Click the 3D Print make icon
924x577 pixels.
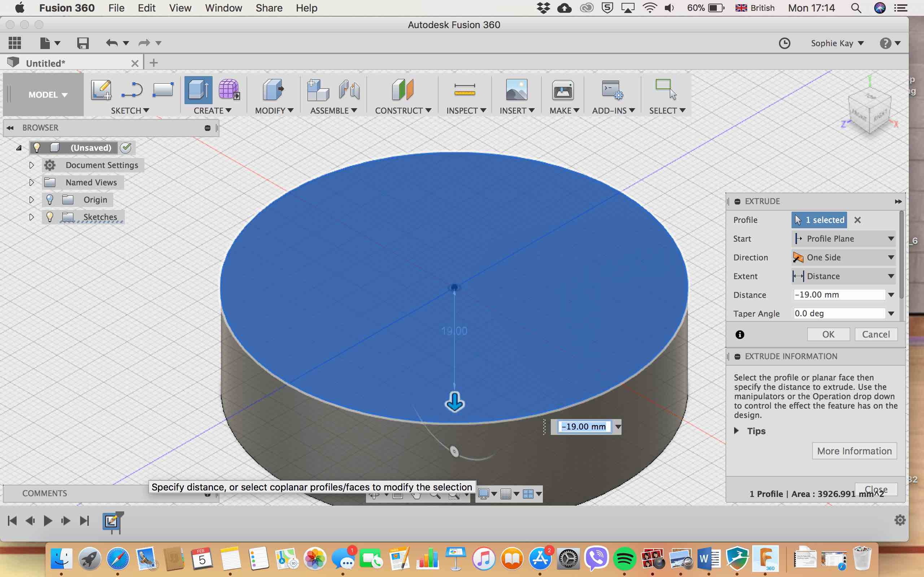coord(562,91)
